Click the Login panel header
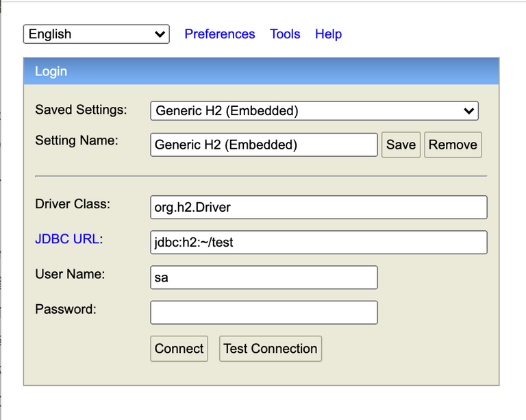526x420 pixels. tap(262, 71)
